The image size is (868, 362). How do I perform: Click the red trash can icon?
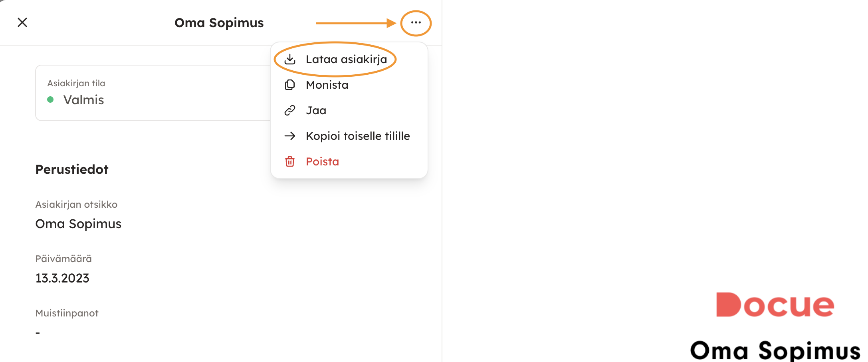pos(290,161)
